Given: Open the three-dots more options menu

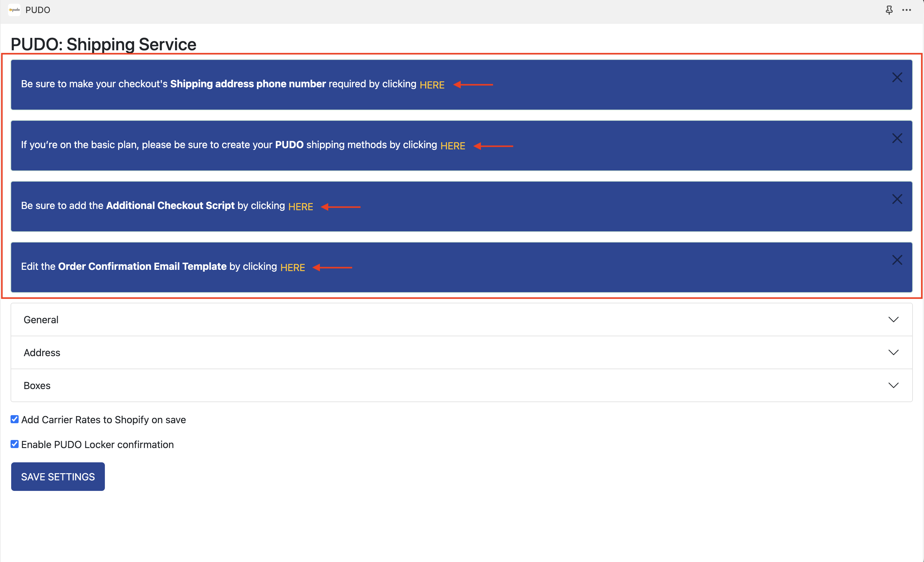Looking at the screenshot, I should click(x=906, y=10).
